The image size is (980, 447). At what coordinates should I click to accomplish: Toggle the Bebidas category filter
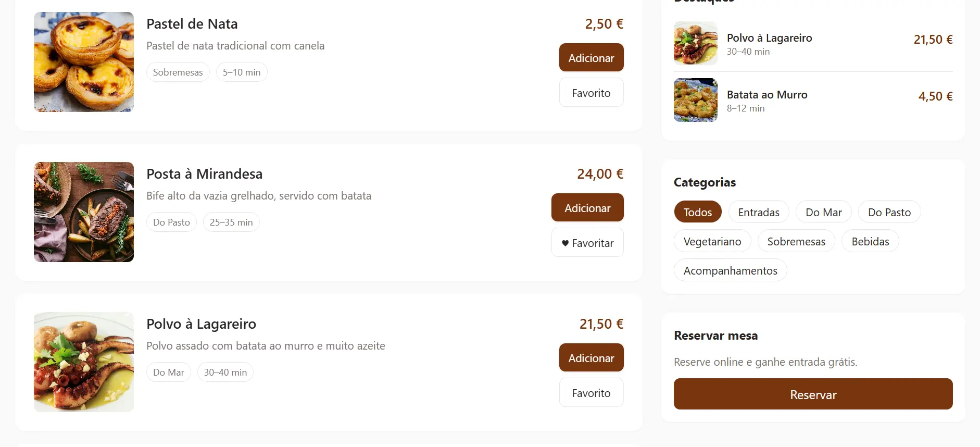pyautogui.click(x=870, y=241)
